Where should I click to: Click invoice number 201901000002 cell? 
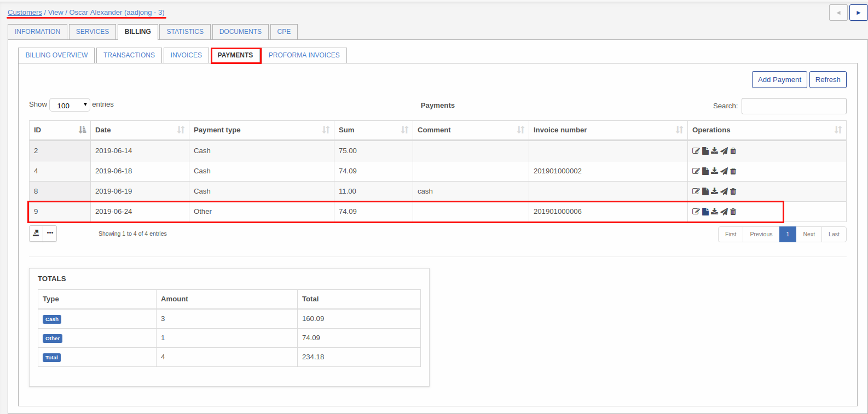click(608, 171)
